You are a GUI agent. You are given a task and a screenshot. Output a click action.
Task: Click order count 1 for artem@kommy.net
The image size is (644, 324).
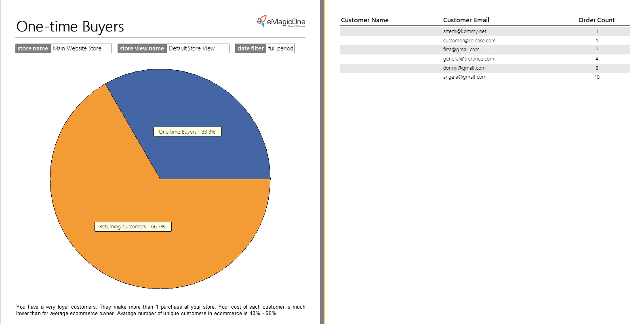(597, 31)
